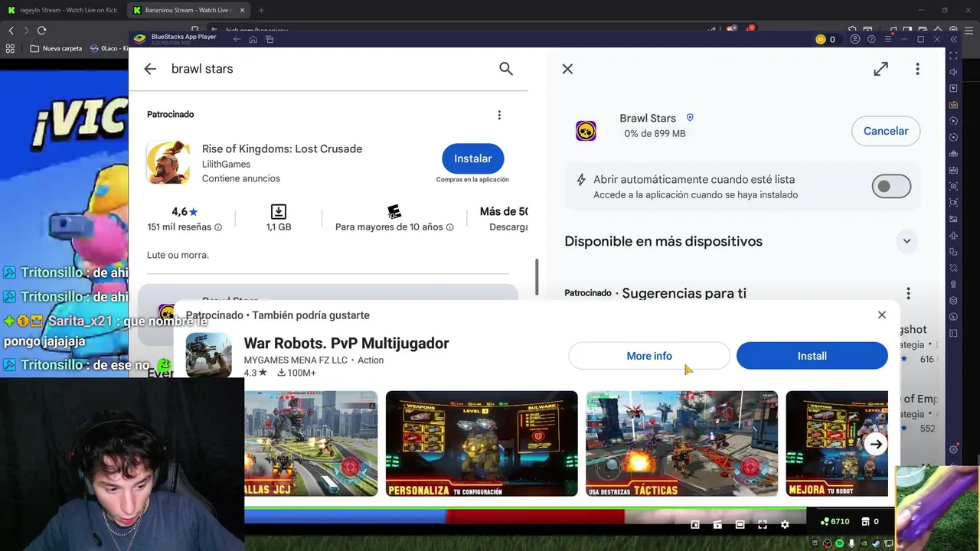Click the War Robots app icon
The image size is (980, 551).
click(208, 355)
